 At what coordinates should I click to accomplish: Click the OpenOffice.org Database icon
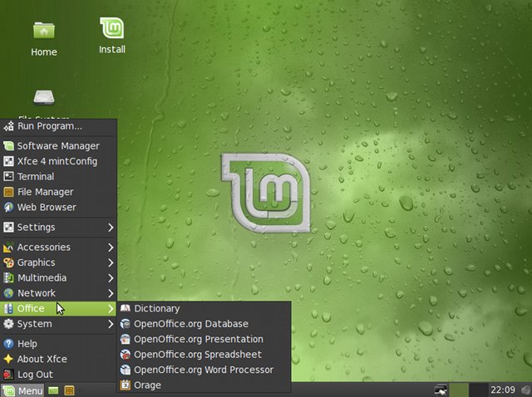126,324
